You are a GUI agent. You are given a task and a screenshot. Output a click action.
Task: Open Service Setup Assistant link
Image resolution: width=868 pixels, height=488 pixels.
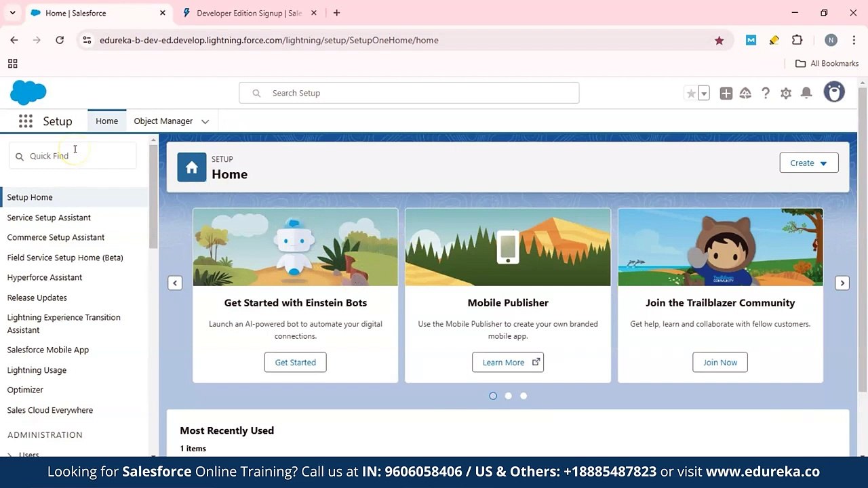pyautogui.click(x=49, y=218)
